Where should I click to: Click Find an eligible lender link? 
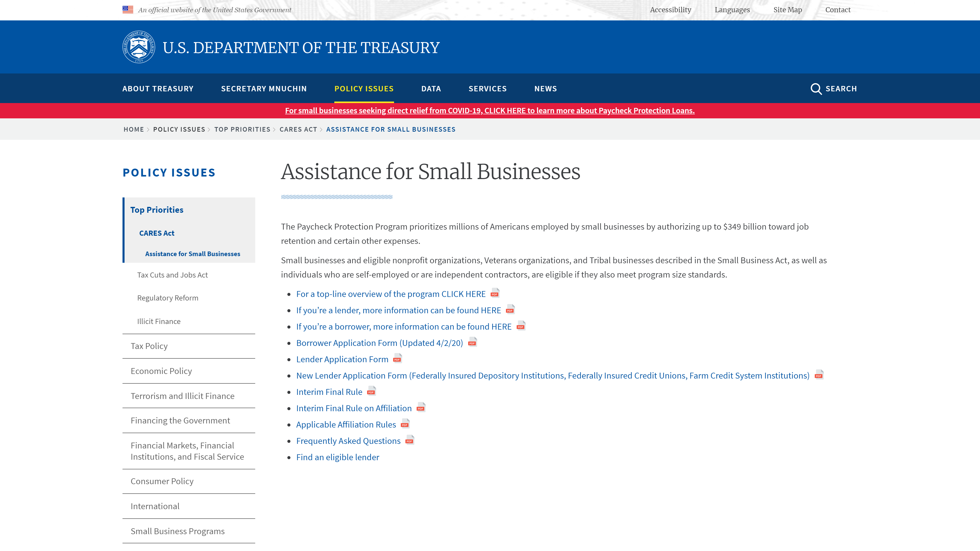[x=337, y=457]
